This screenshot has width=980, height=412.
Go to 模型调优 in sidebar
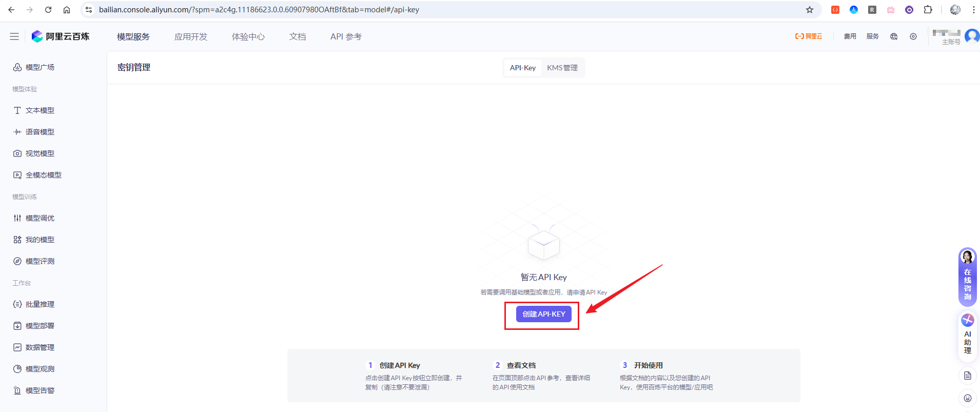[40, 218]
